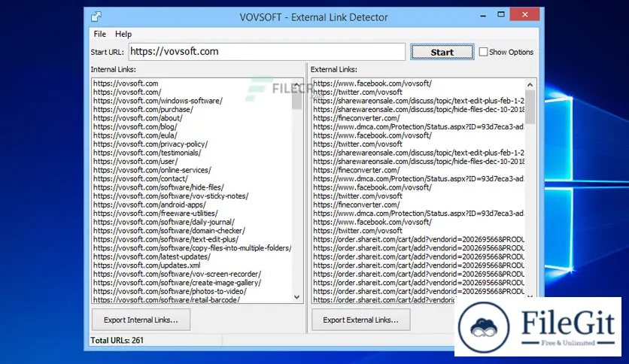Click the External Links scrollbar thumb

point(530,107)
